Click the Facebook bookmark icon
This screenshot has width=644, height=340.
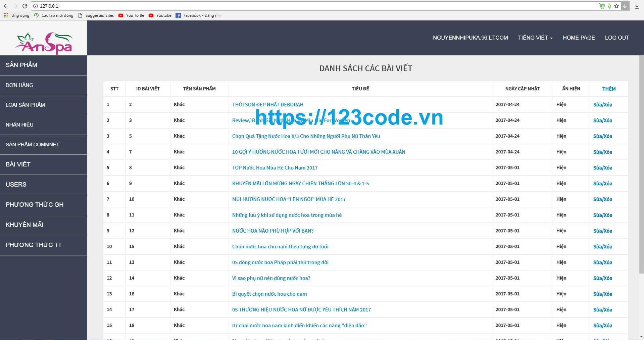click(x=178, y=15)
